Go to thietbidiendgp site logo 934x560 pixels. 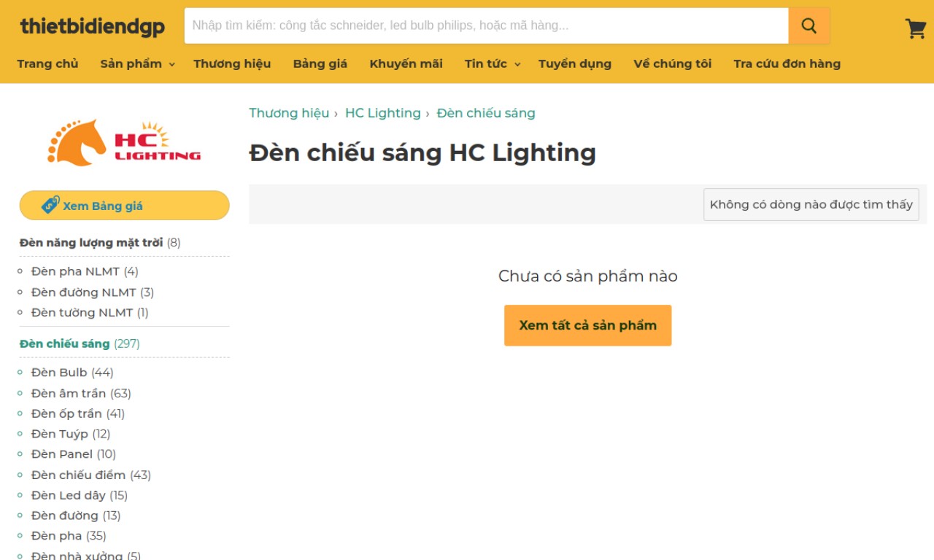click(x=93, y=26)
